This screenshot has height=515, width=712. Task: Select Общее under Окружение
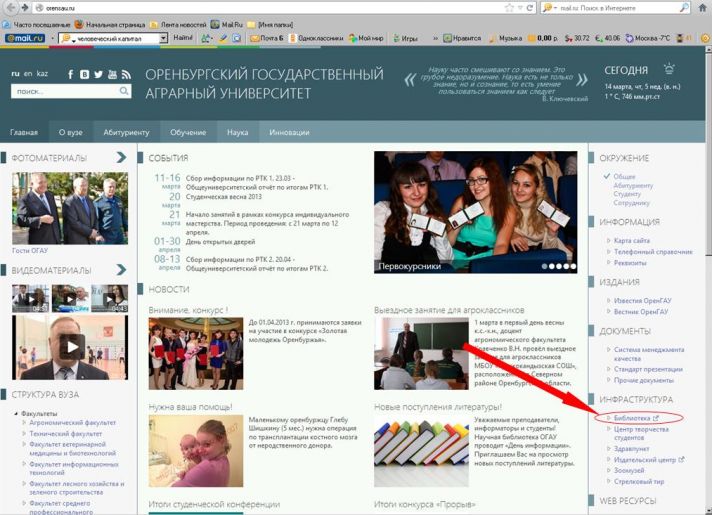(624, 176)
